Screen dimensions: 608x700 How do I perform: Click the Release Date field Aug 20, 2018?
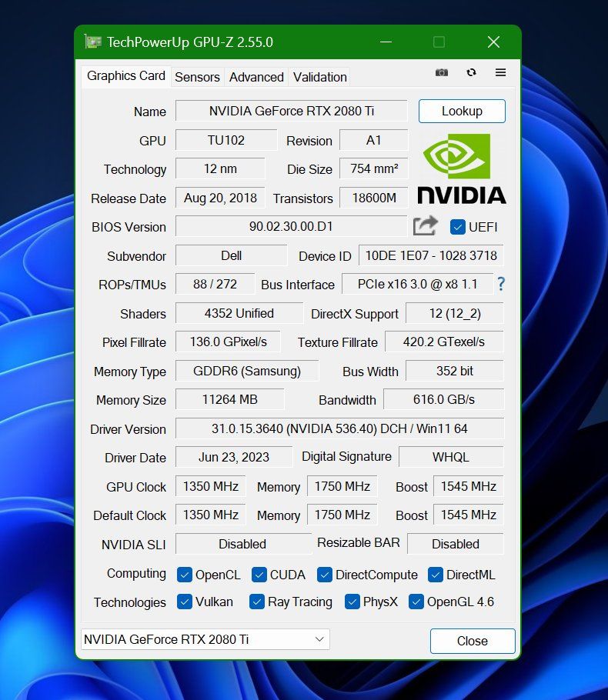pyautogui.click(x=220, y=198)
